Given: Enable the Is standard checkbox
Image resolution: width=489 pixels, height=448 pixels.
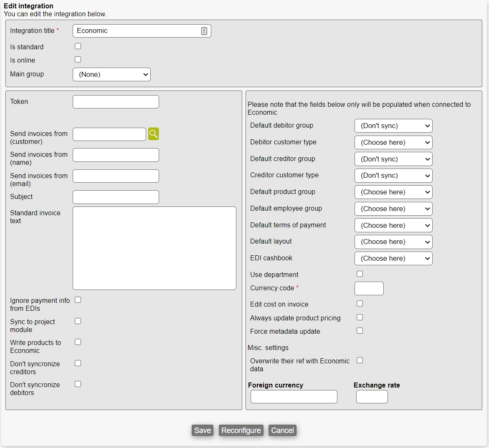Looking at the screenshot, I should pyautogui.click(x=78, y=46).
